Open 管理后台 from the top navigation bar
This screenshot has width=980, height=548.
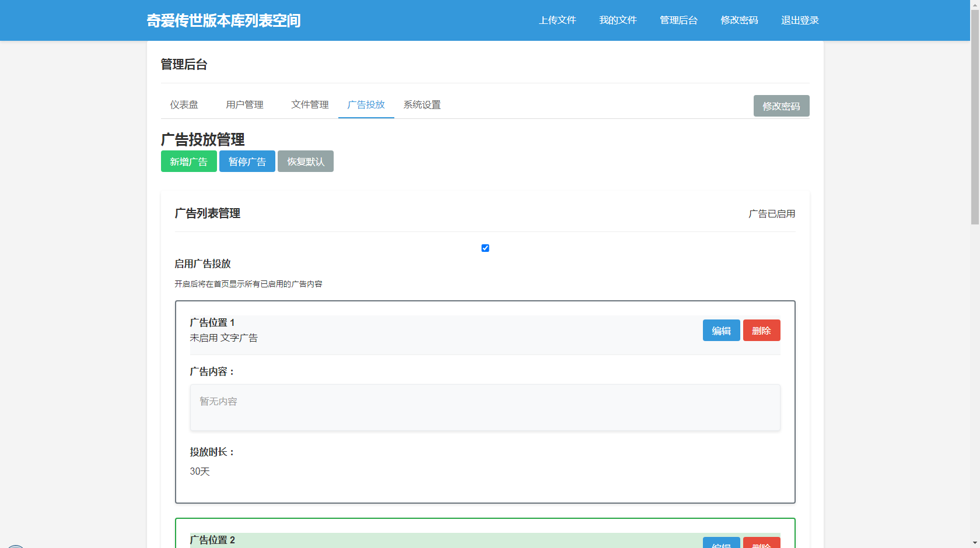pos(678,20)
